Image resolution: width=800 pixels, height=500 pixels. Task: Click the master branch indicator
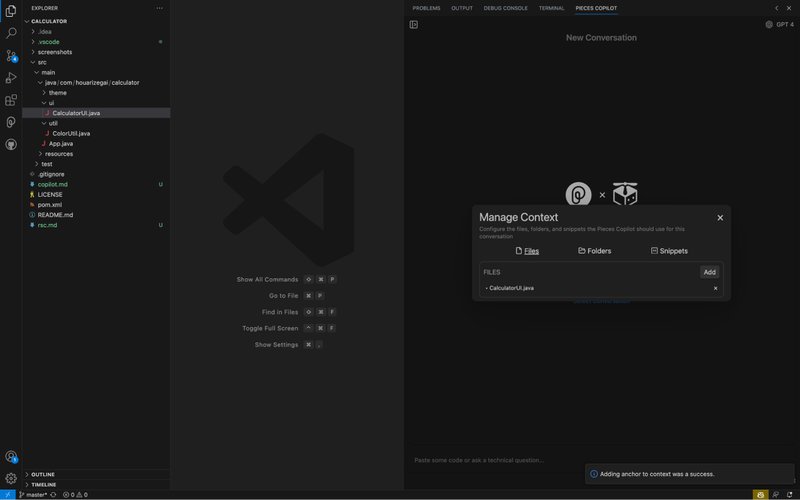34,495
